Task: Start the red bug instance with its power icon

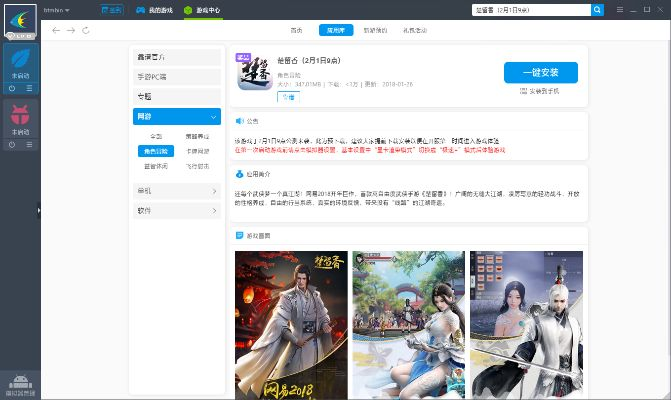Action: 12,145
